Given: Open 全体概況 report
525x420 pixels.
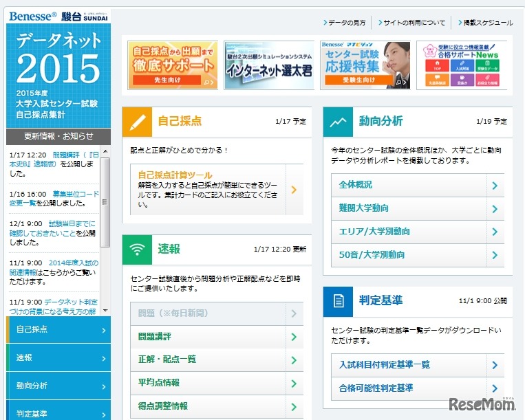Looking at the screenshot, I should [x=418, y=186].
